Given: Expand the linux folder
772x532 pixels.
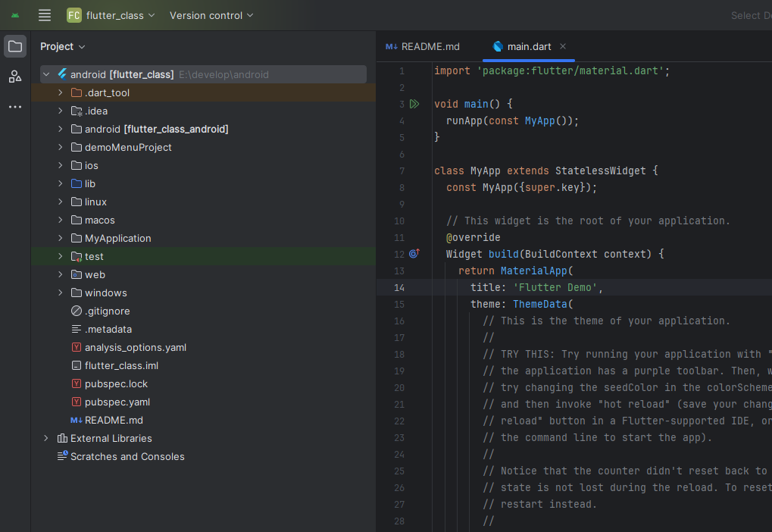Looking at the screenshot, I should (60, 202).
